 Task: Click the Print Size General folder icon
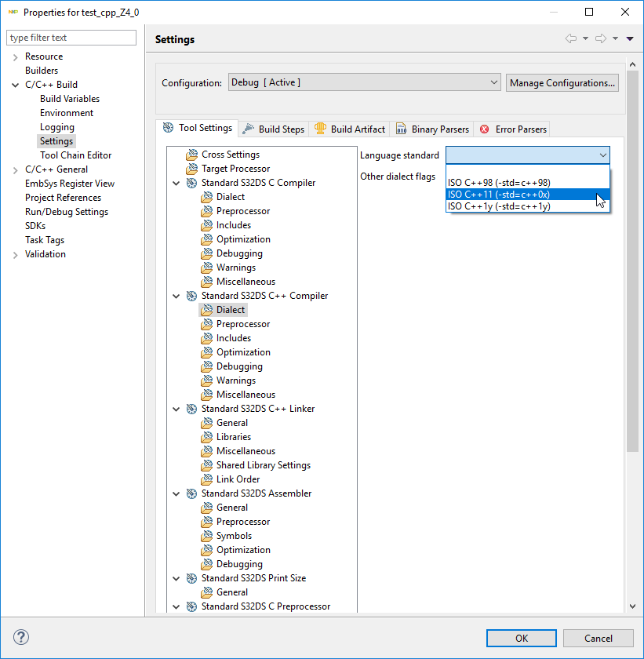click(206, 592)
